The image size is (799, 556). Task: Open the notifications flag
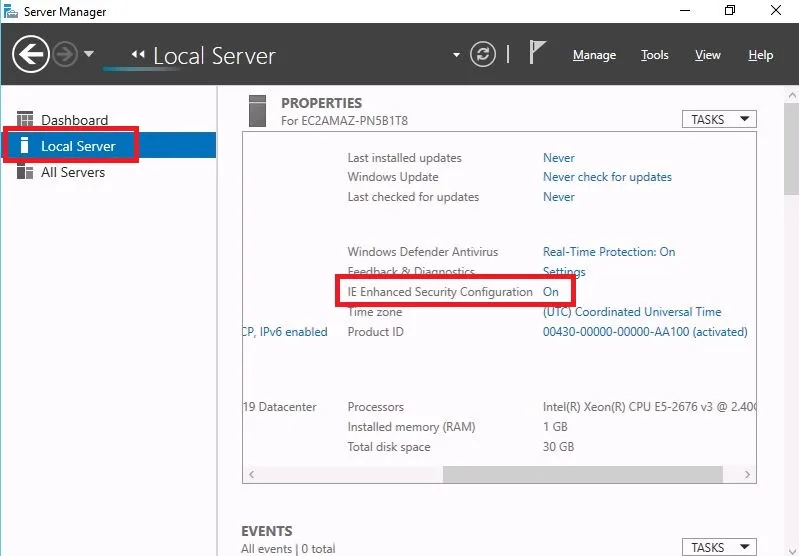click(x=537, y=54)
